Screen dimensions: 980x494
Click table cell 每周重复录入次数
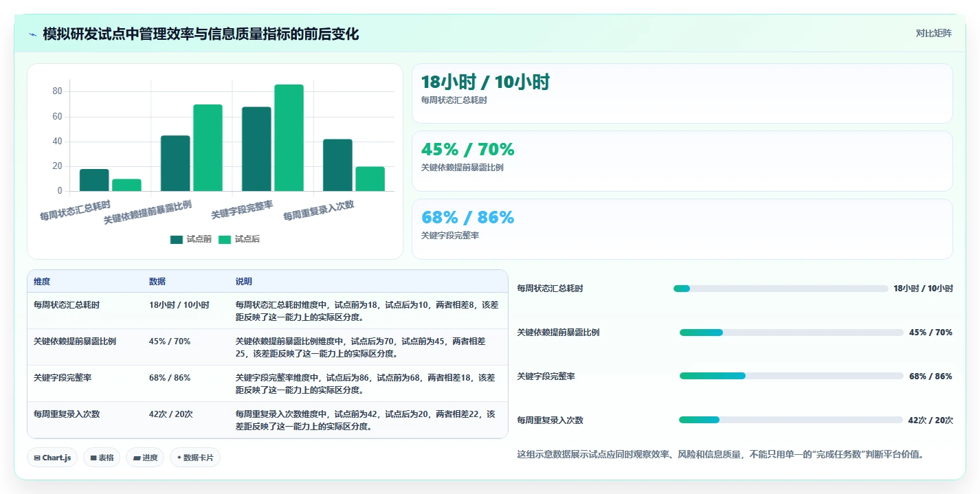click(67, 414)
